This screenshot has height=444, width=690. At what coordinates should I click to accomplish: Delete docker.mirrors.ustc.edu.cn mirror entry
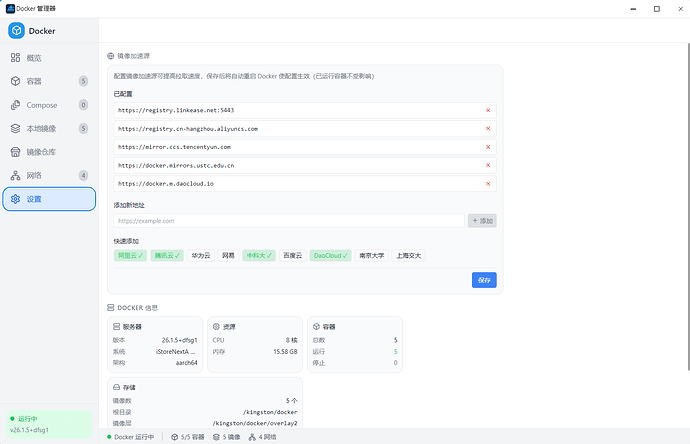point(488,165)
